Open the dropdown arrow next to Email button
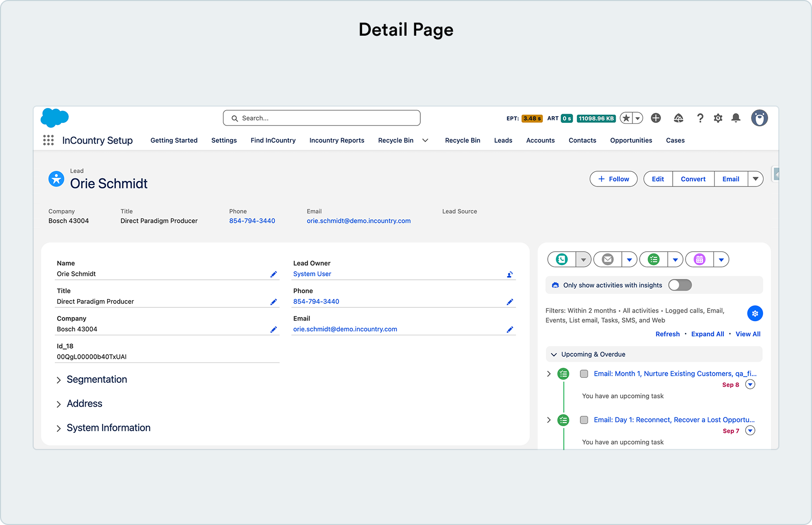The image size is (812, 525). [755, 179]
